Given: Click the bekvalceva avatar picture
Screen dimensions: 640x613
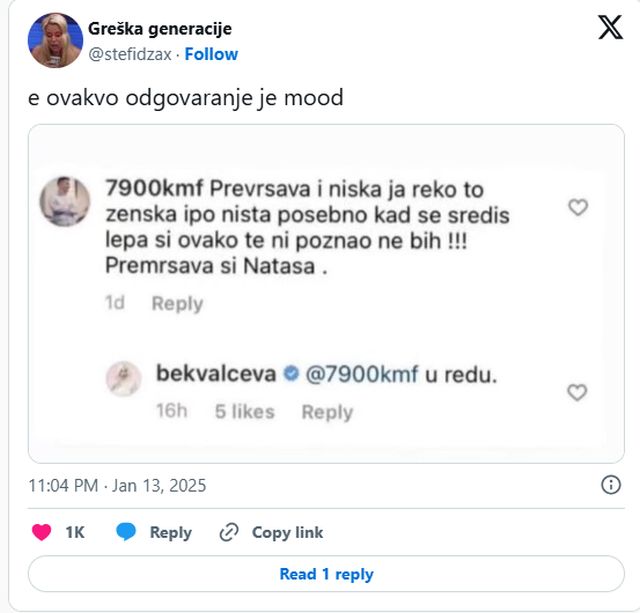Looking at the screenshot, I should [125, 378].
